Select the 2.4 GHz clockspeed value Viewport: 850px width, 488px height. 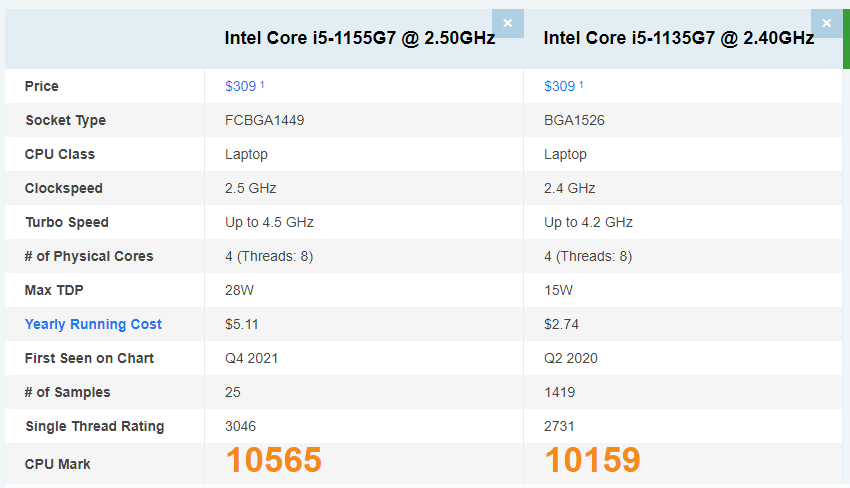point(569,188)
